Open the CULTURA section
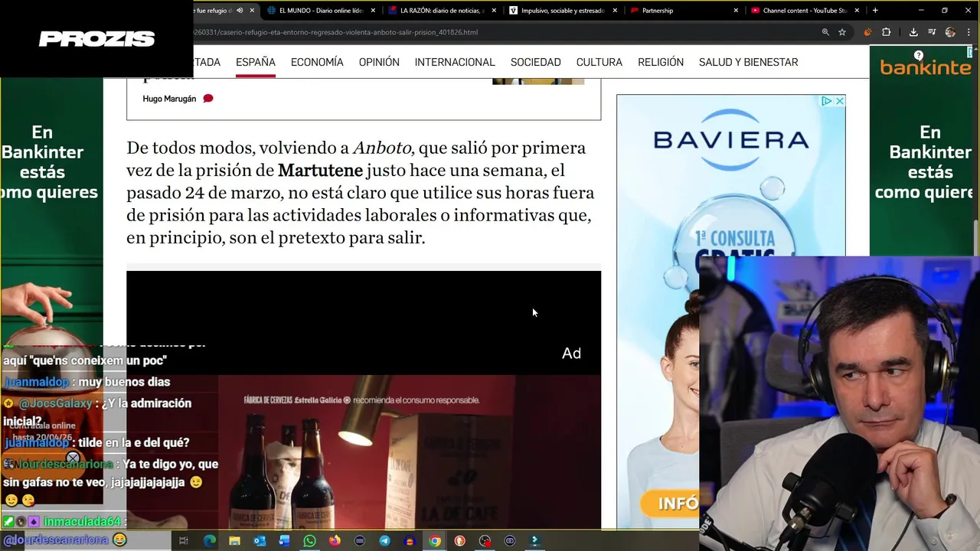980x551 pixels. [x=599, y=62]
